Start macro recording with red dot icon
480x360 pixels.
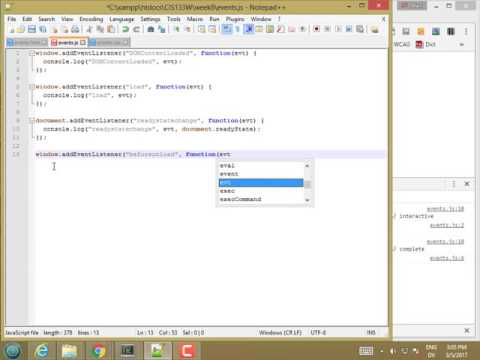316,30
